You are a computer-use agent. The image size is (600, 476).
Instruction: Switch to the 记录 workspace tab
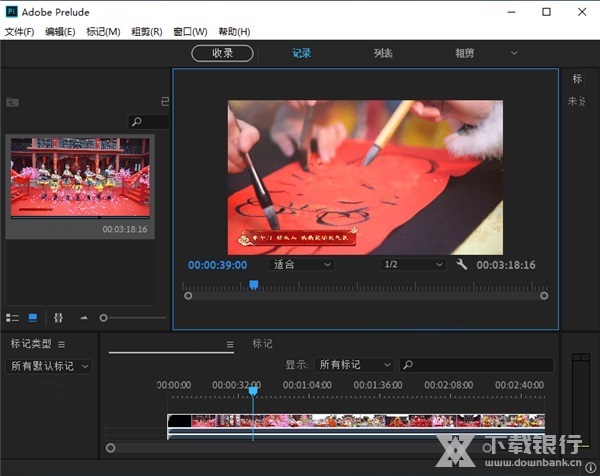pos(302,53)
